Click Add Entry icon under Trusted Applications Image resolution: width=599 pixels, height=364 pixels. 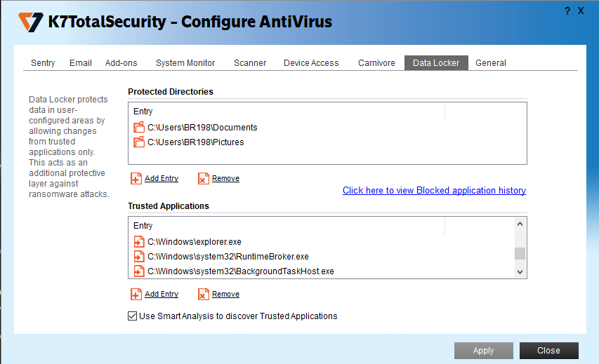point(136,295)
